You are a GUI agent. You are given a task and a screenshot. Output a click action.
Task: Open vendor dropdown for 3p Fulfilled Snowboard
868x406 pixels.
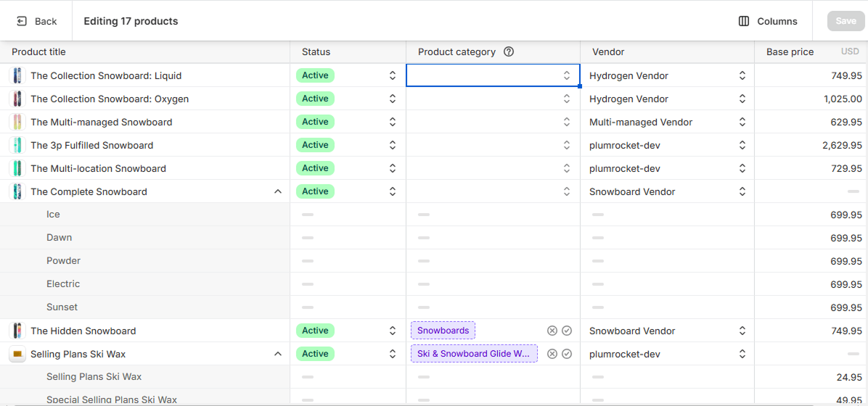(x=742, y=145)
